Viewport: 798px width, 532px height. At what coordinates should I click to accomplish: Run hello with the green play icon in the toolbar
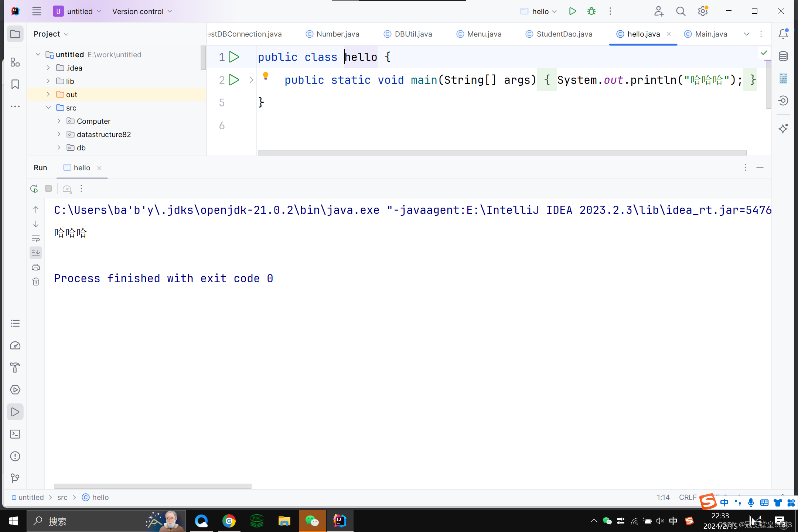[x=572, y=11]
